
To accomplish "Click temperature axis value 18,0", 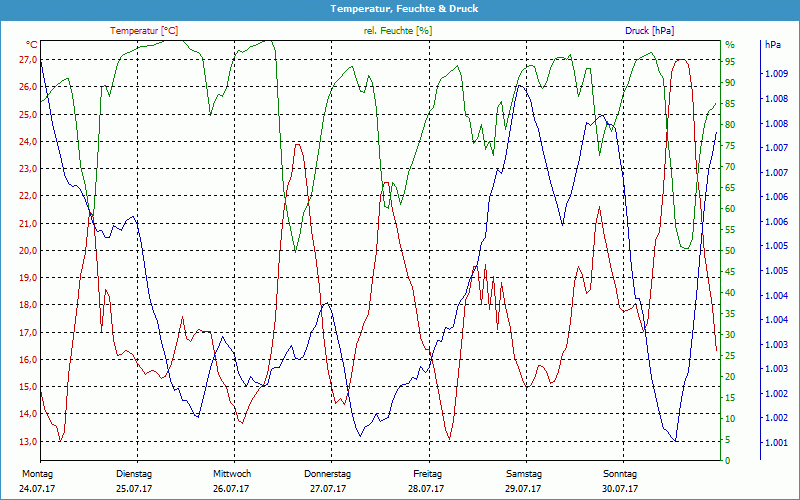I will click(28, 305).
